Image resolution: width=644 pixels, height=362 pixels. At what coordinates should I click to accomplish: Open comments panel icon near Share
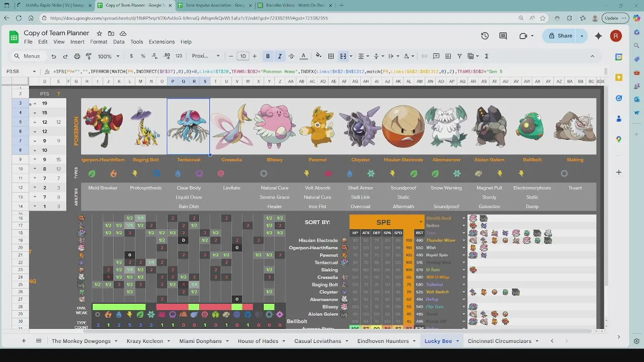pyautogui.click(x=503, y=36)
